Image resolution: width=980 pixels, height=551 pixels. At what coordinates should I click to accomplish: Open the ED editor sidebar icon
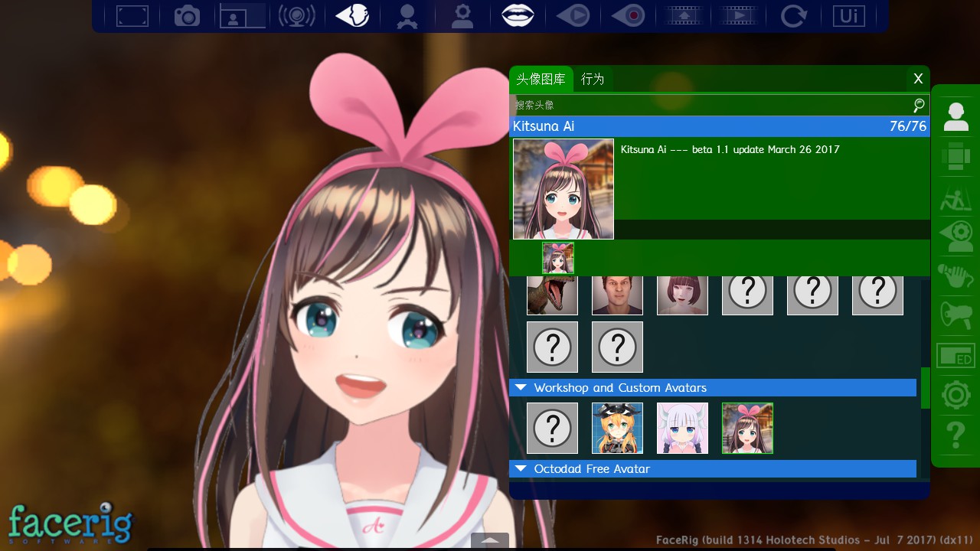click(955, 355)
